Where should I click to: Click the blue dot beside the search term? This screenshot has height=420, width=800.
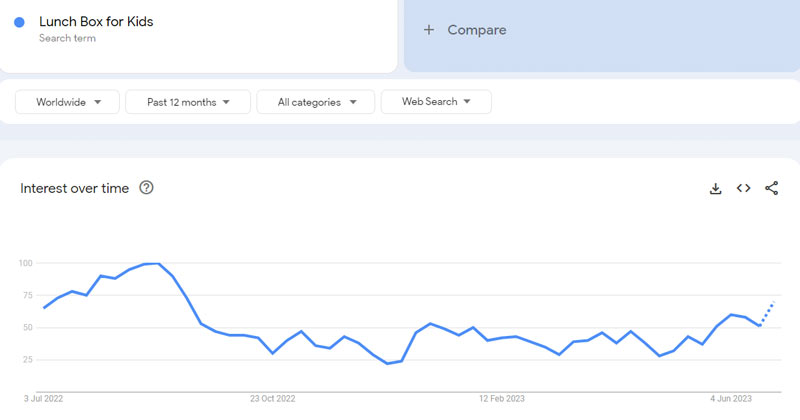point(19,22)
